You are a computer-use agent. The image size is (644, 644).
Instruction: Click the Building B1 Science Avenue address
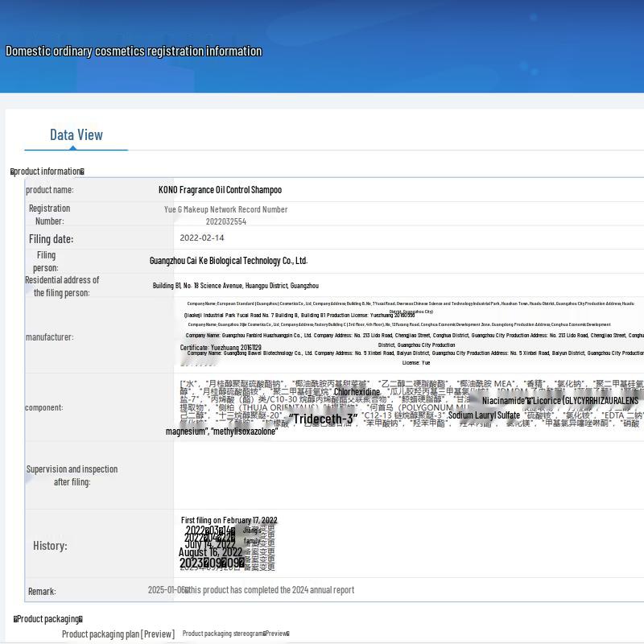(x=236, y=286)
